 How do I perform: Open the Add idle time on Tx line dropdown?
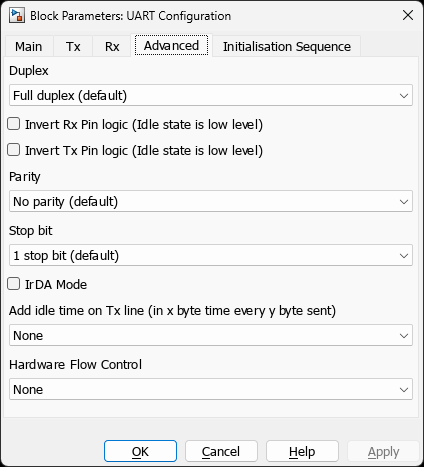[211, 335]
